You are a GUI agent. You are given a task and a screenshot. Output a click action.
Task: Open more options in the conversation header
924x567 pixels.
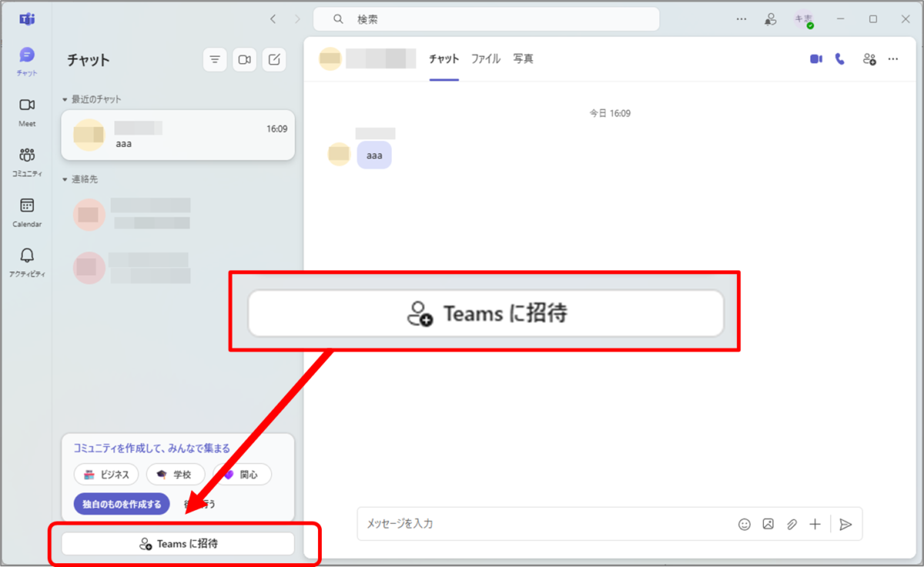[893, 59]
